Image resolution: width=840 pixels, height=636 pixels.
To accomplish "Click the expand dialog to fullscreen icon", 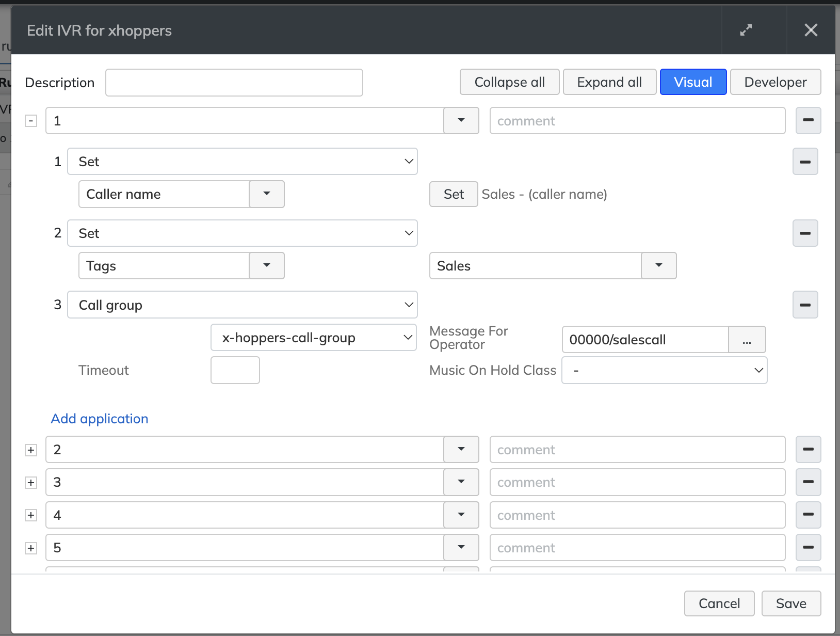I will [x=746, y=30].
